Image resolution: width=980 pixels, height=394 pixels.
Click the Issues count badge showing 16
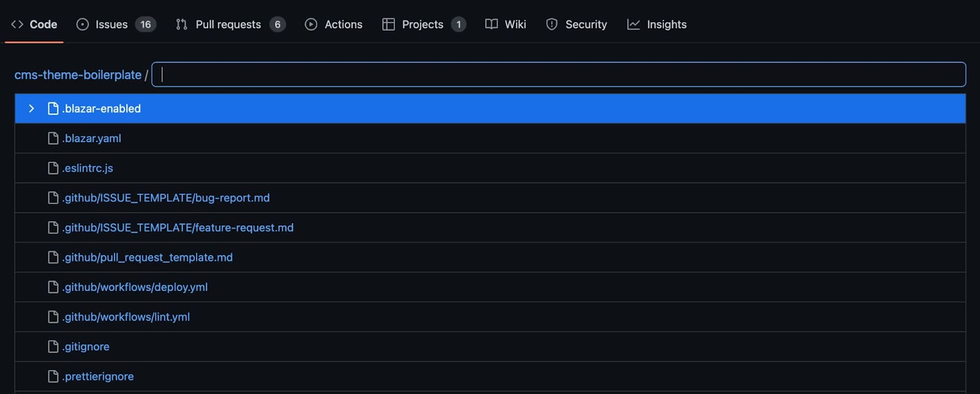point(146,24)
